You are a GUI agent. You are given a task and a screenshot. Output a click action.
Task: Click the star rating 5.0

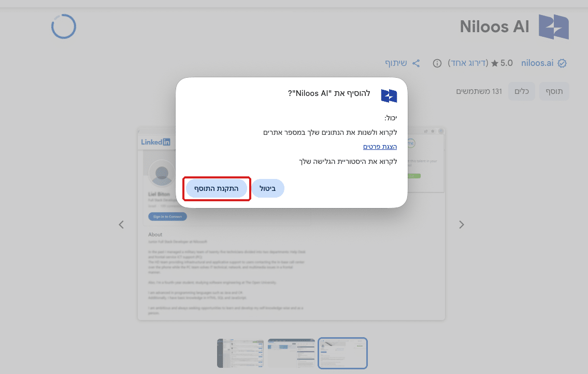[x=502, y=63]
